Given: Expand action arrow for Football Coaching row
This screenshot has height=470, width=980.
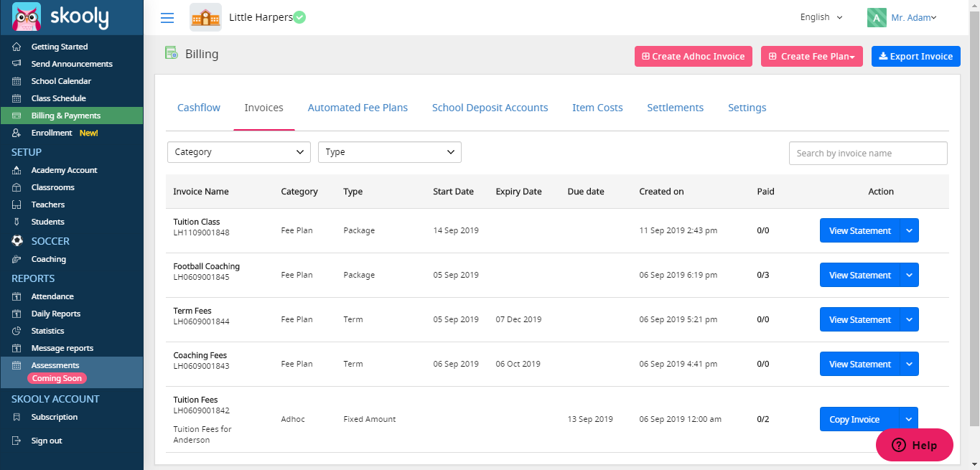Looking at the screenshot, I should [x=910, y=276].
